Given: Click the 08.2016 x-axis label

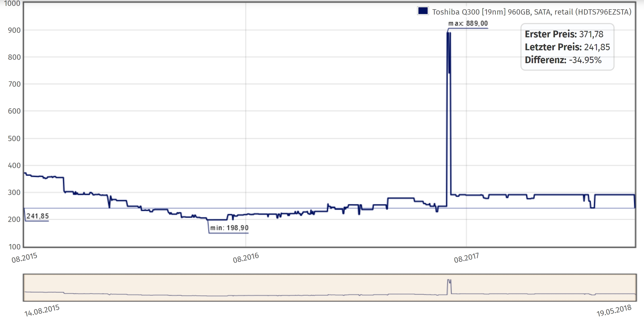Looking at the screenshot, I should (x=246, y=258).
